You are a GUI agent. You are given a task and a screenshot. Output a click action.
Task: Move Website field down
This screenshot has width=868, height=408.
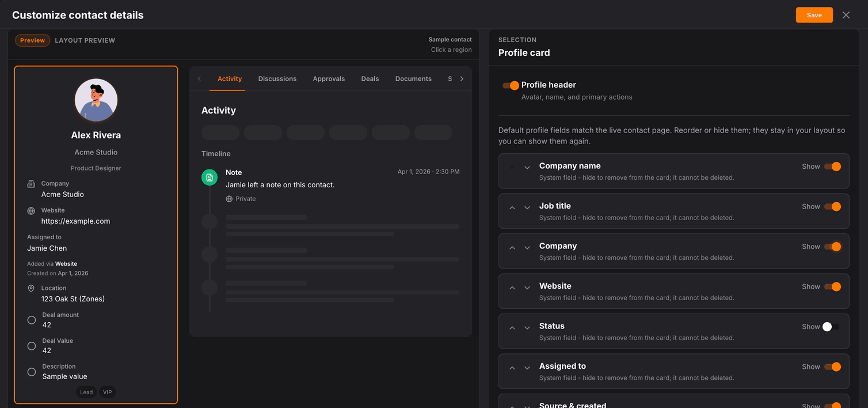point(527,288)
